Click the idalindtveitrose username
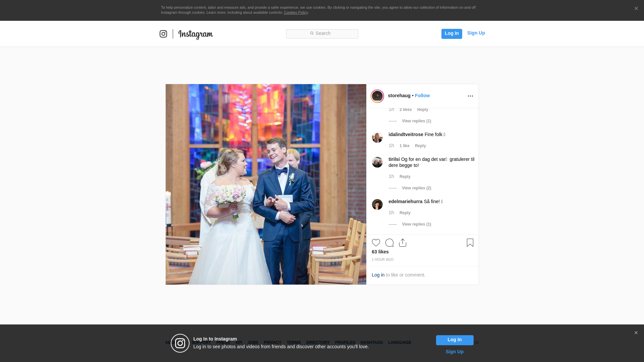The width and height of the screenshot is (644, 362). 406,134
